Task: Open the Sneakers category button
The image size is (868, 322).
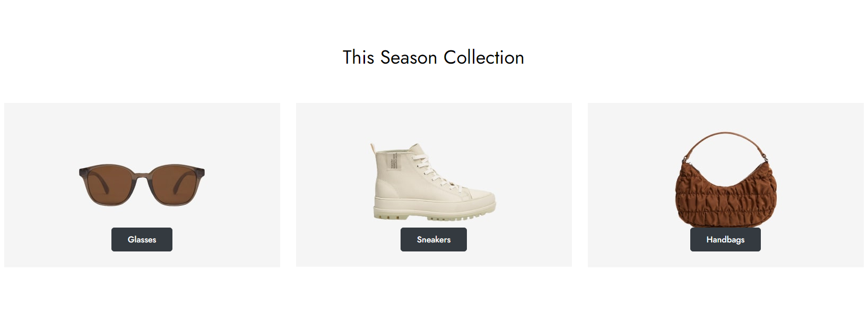Action: [433, 239]
